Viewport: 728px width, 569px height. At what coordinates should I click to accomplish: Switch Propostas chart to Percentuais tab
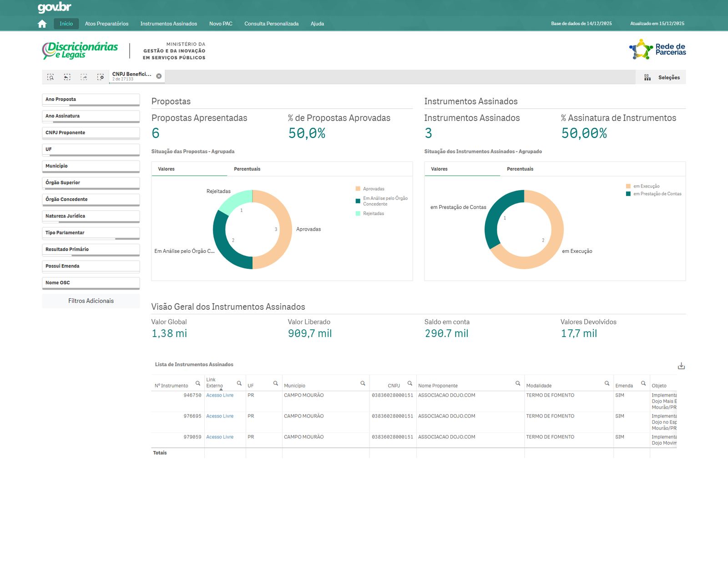[x=247, y=169]
